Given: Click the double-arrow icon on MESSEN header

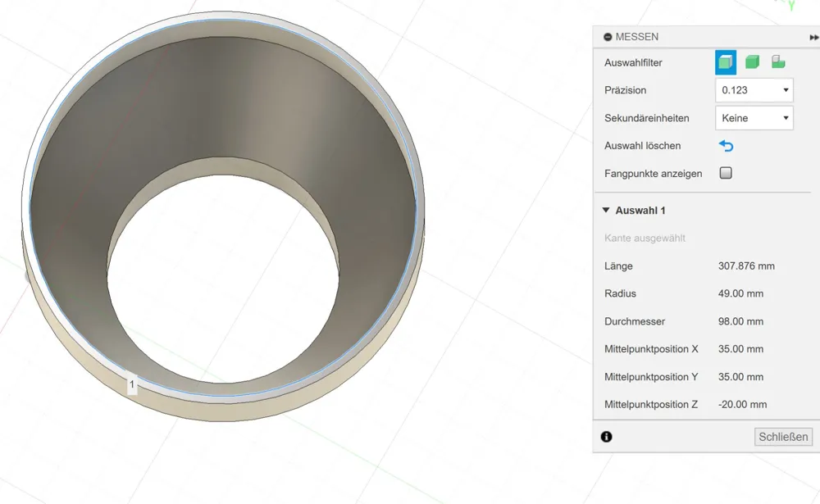Looking at the screenshot, I should (x=813, y=37).
